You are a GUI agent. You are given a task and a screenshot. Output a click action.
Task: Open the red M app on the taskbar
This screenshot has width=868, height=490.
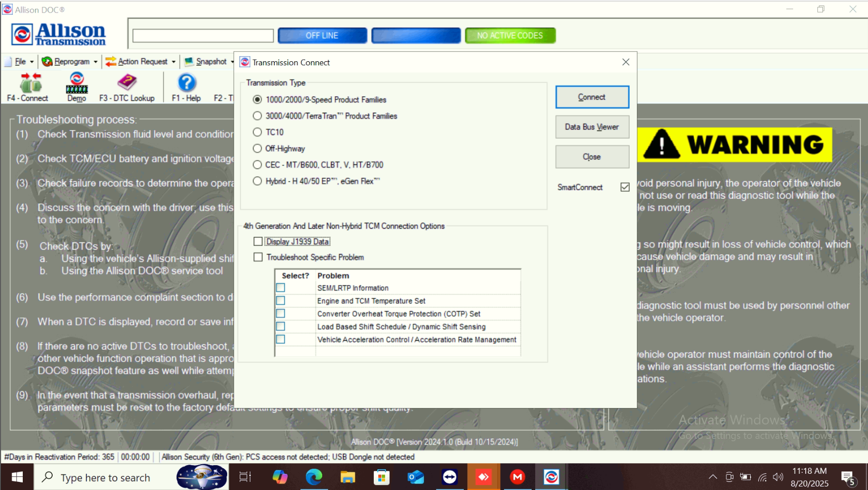pos(517,477)
